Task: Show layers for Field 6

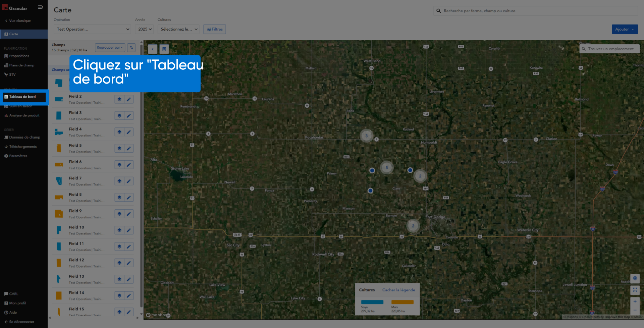Action: pos(119,165)
